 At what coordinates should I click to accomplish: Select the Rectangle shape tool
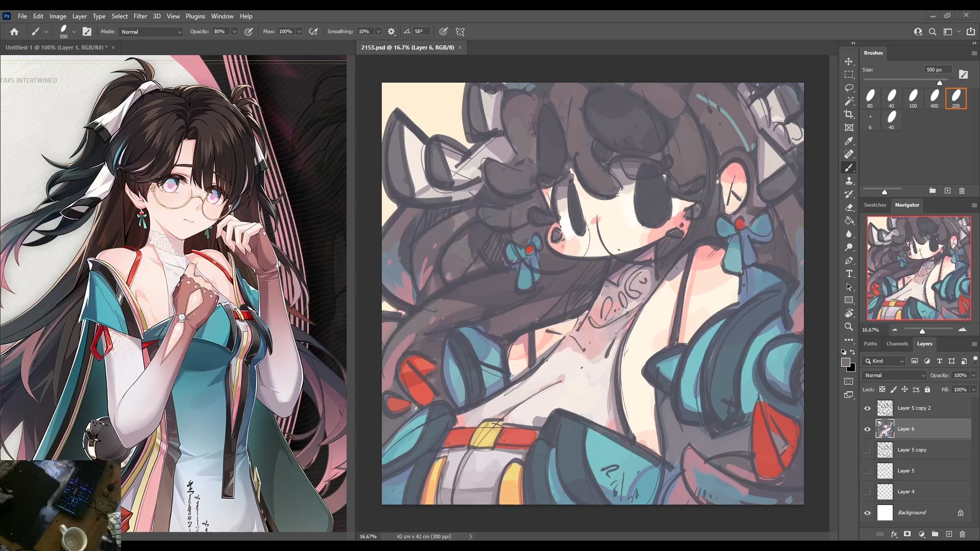coord(849,300)
